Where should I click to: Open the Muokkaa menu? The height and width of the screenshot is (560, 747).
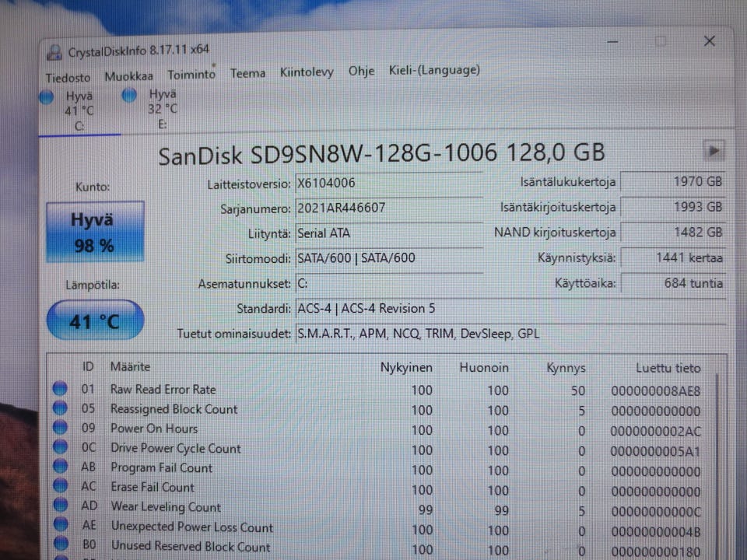pyautogui.click(x=128, y=76)
